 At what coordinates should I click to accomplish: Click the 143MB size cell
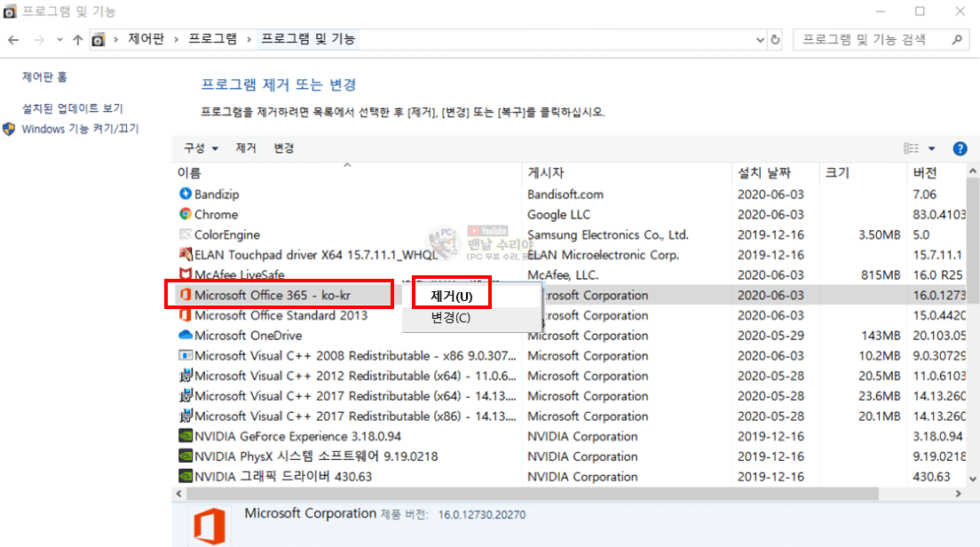pos(880,336)
